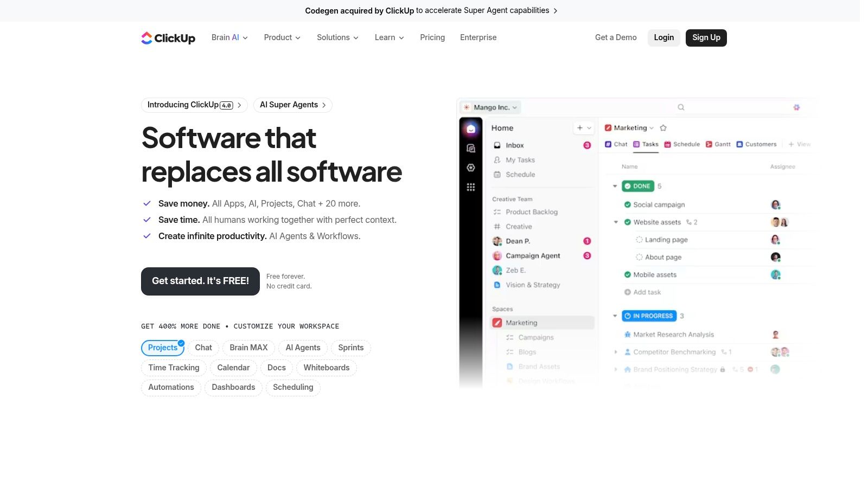Click the search magnifier icon in the preview

(681, 107)
